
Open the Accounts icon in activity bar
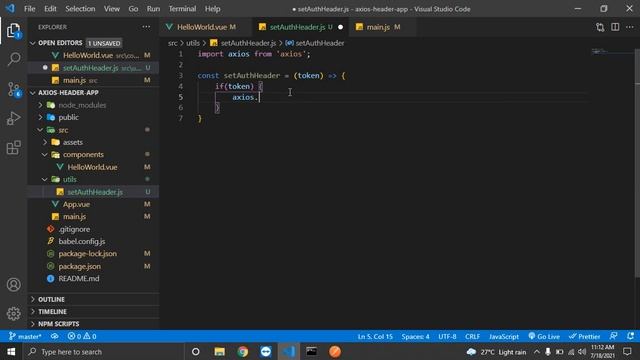click(x=13, y=284)
